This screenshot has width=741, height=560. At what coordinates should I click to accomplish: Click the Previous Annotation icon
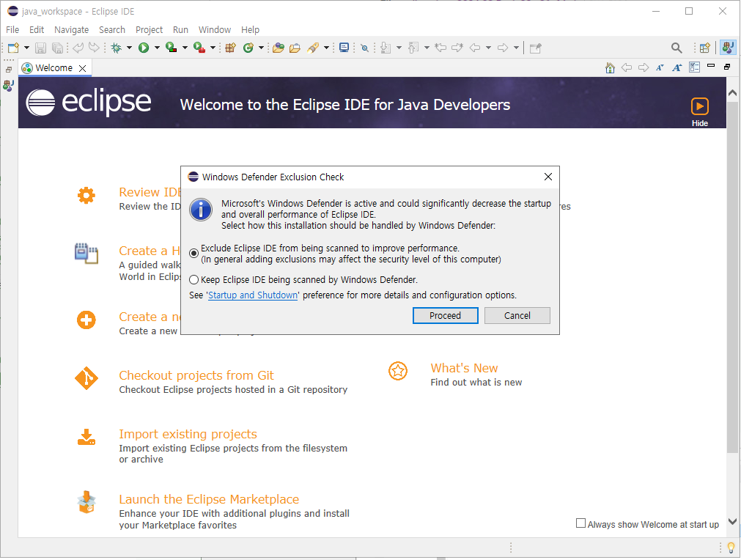click(413, 48)
